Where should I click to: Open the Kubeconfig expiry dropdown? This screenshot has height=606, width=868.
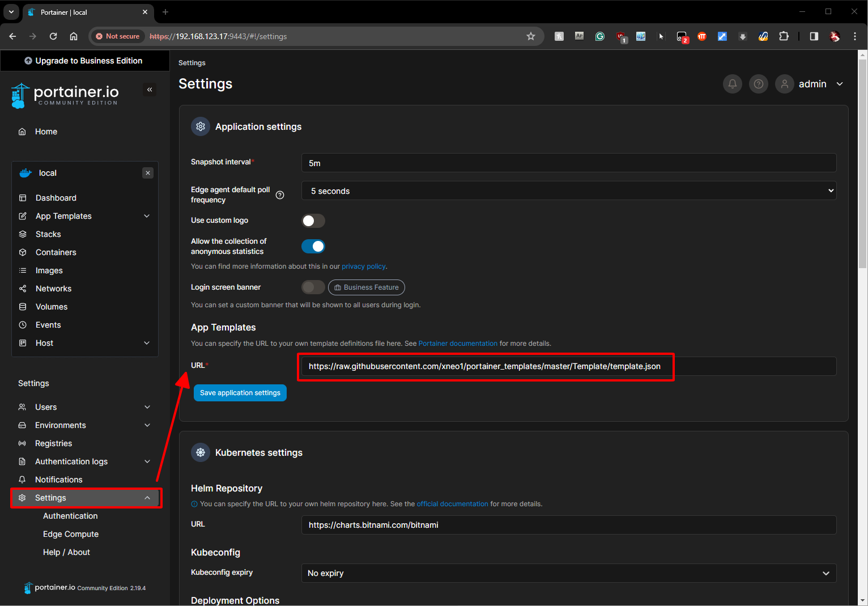[x=569, y=573]
